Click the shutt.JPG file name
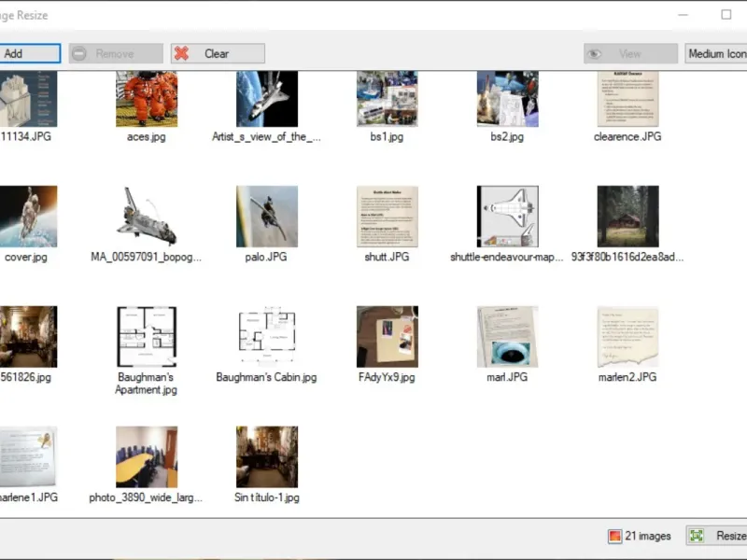The image size is (747, 560). point(387,258)
